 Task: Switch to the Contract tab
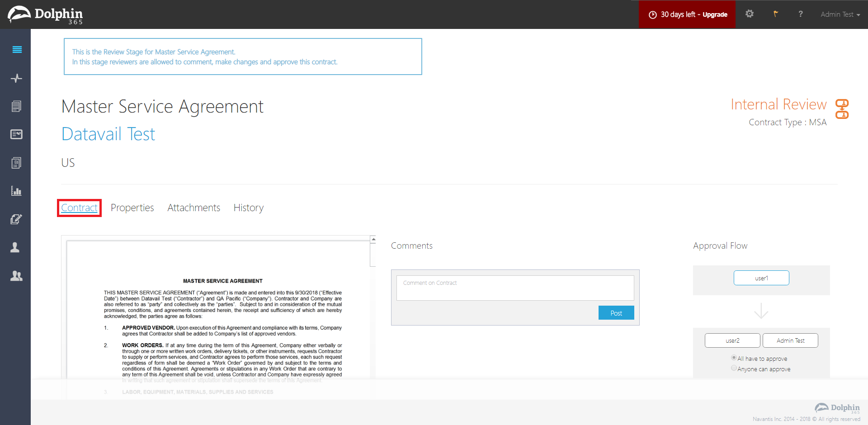coord(79,208)
